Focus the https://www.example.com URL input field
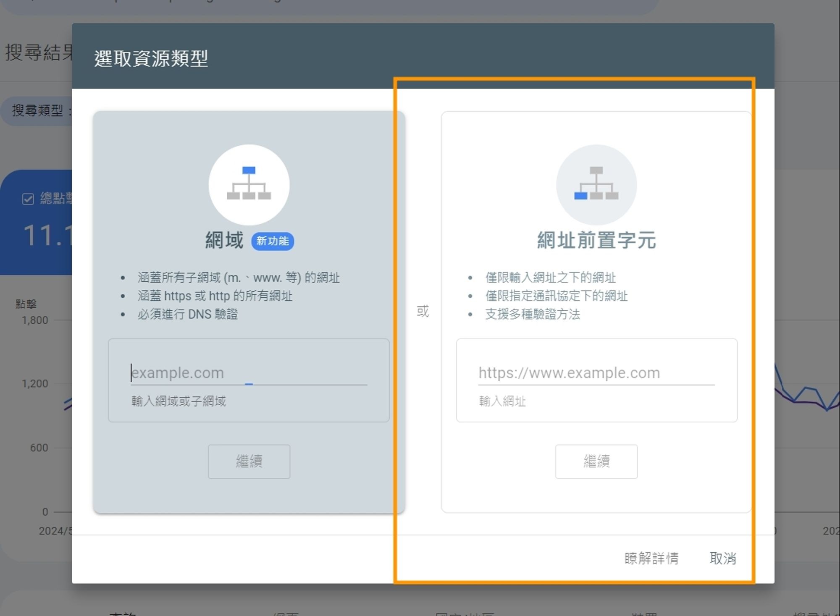840x616 pixels. 596,373
